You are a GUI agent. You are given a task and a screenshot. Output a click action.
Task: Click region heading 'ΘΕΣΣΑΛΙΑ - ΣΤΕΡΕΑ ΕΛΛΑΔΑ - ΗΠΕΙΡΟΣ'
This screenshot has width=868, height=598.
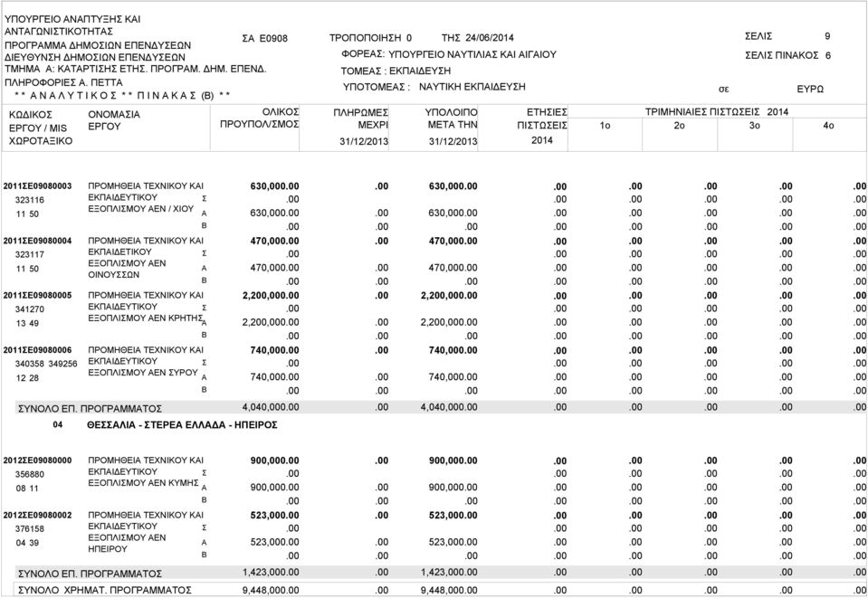click(x=182, y=425)
